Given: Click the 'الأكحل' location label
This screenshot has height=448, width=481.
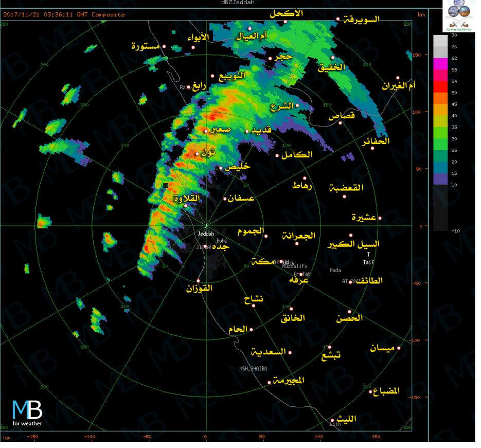Looking at the screenshot, I should coord(286,13).
